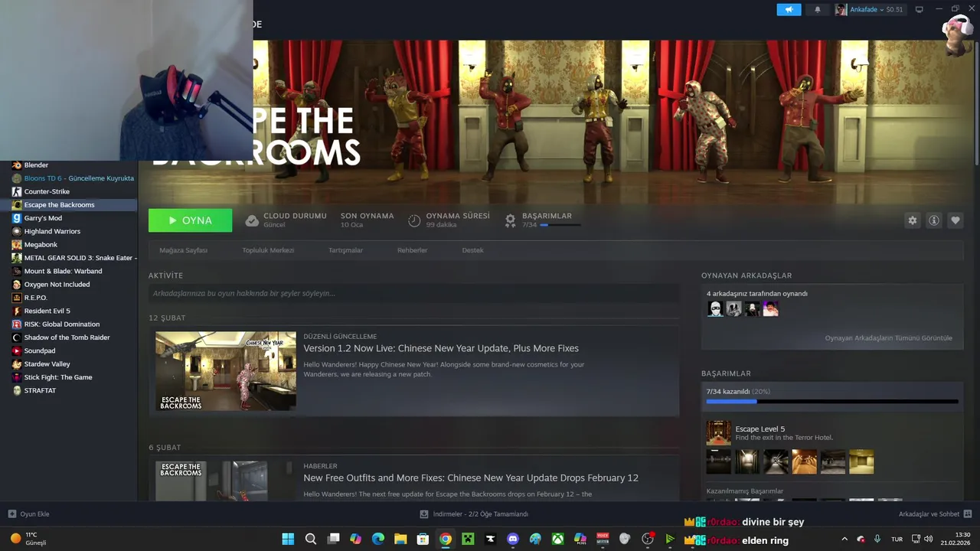Viewport: 980px width, 551px height.
Task: Switch Steam to Big Picture mode icon
Action: pos(920,10)
